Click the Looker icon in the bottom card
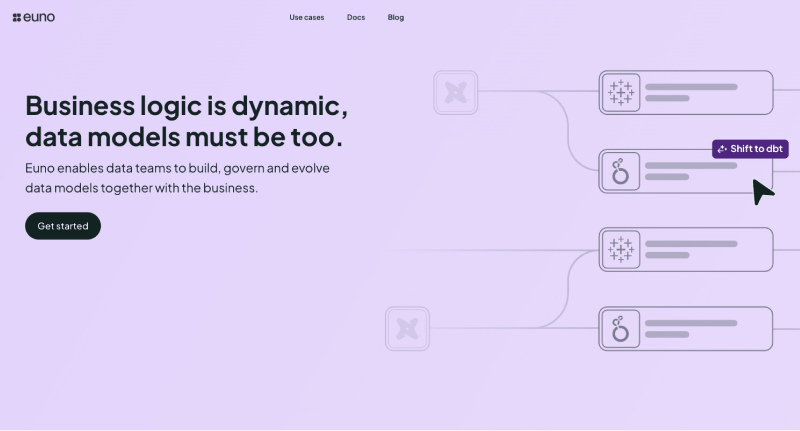This screenshot has width=800, height=431. tap(621, 328)
